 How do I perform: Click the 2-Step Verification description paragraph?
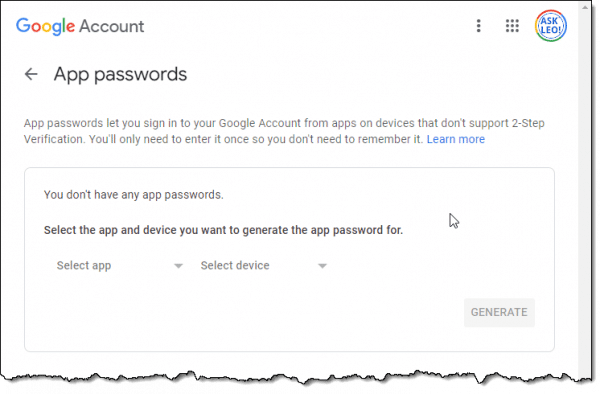[x=284, y=131]
